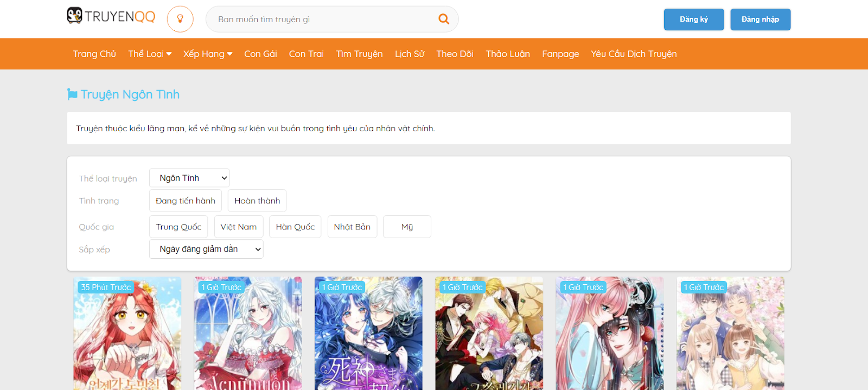868x390 pixels.
Task: Select Nhật Bản country filter
Action: click(352, 227)
